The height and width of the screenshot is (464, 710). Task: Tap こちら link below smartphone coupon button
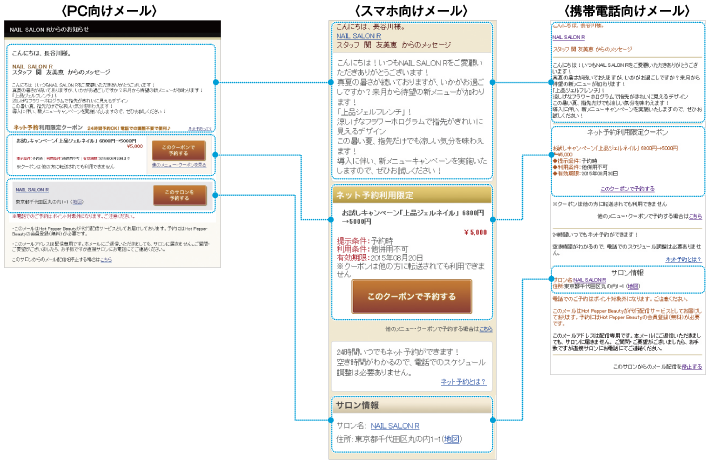[x=485, y=329]
